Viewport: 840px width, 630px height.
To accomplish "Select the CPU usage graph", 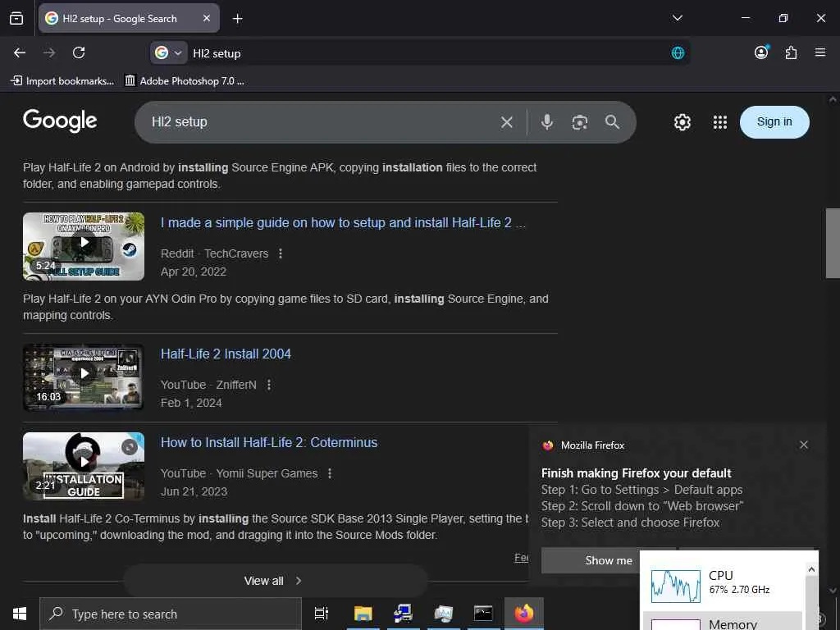I will [676, 586].
